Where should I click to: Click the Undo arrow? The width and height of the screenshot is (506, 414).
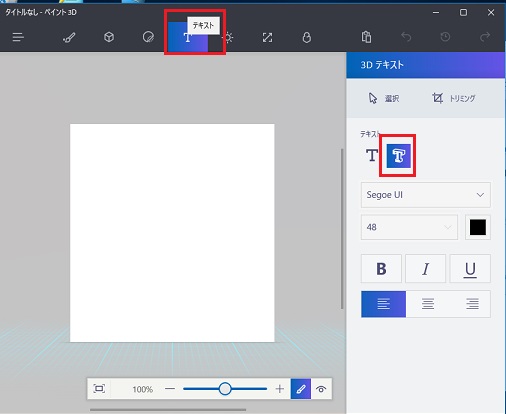click(x=406, y=37)
